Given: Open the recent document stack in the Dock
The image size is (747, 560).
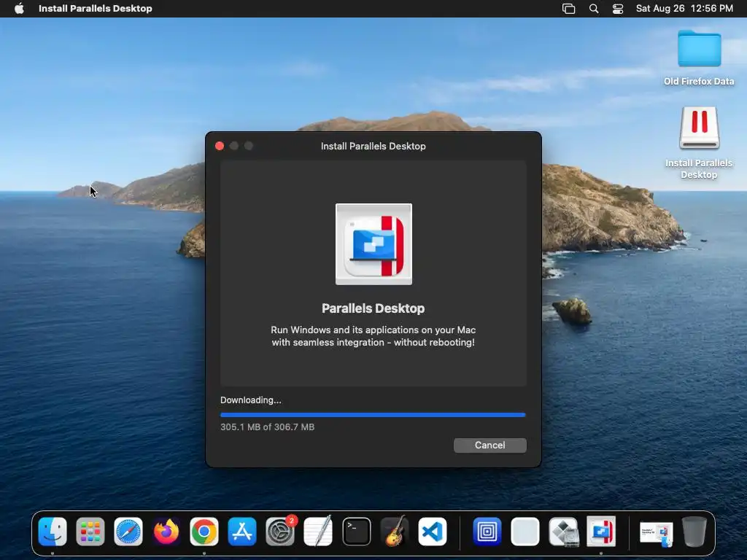Looking at the screenshot, I should [656, 533].
